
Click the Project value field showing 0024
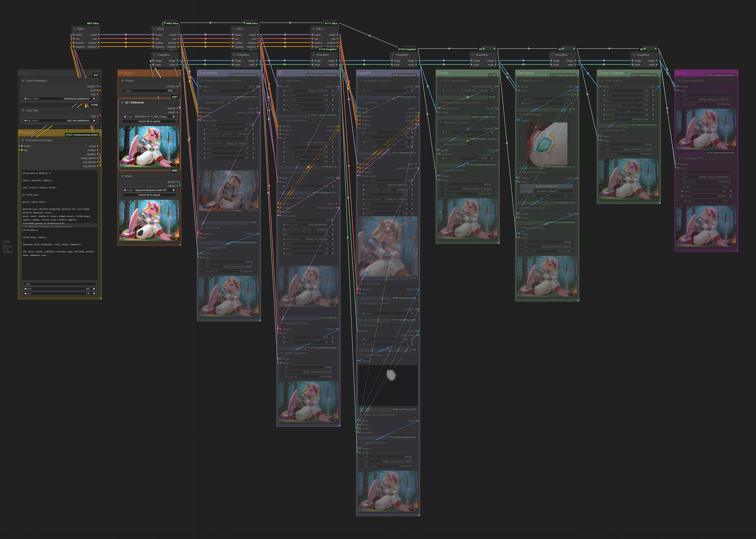pos(149,91)
